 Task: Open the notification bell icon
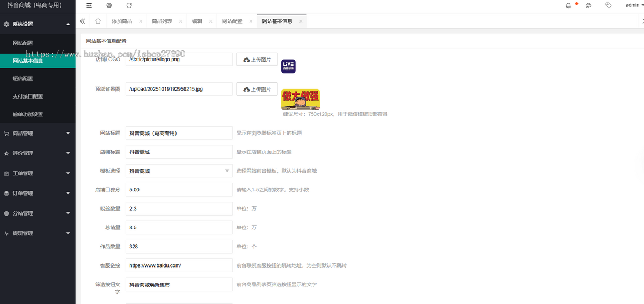[568, 5]
